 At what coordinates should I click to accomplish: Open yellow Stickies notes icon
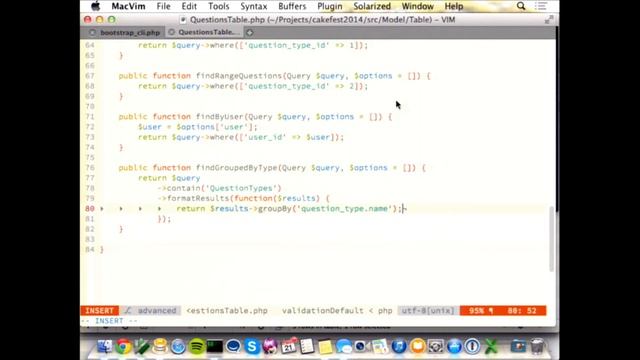point(325,347)
